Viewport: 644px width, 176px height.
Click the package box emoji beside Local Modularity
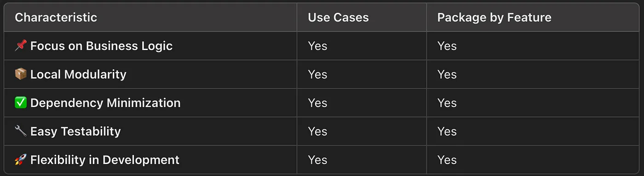click(21, 74)
